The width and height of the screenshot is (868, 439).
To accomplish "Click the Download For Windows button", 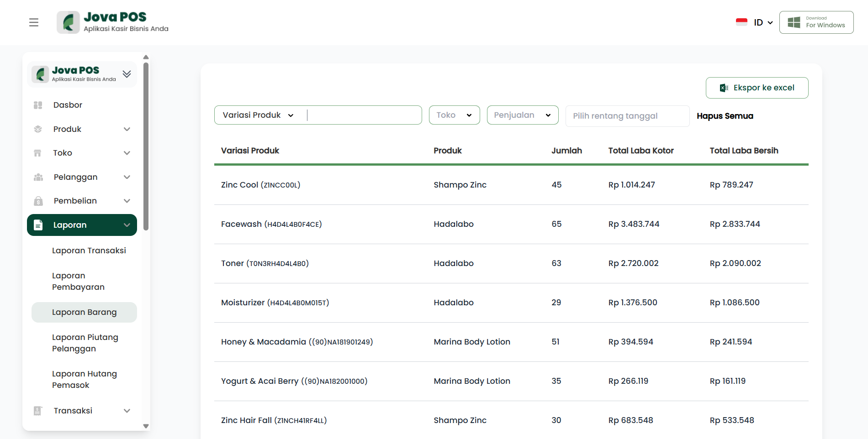I will point(816,22).
